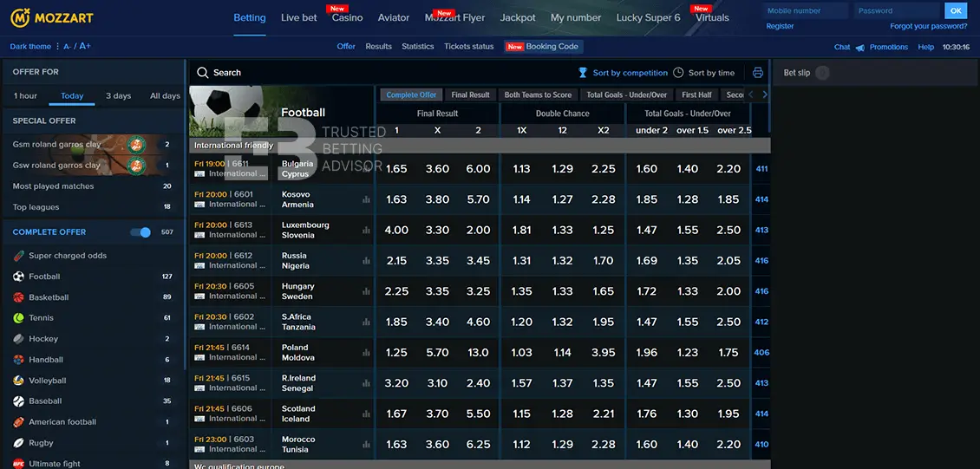
Task: Expand more bets 406 for Poland Moldova
Action: (x=761, y=352)
